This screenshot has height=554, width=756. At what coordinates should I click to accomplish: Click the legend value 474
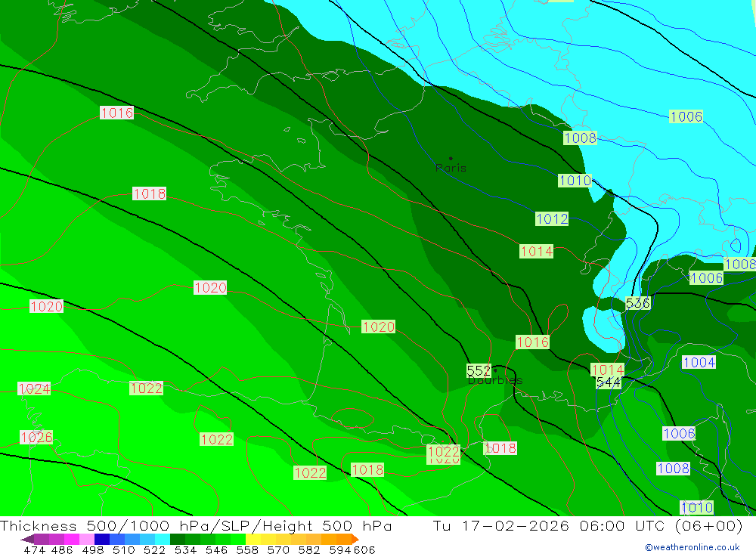coord(34,549)
